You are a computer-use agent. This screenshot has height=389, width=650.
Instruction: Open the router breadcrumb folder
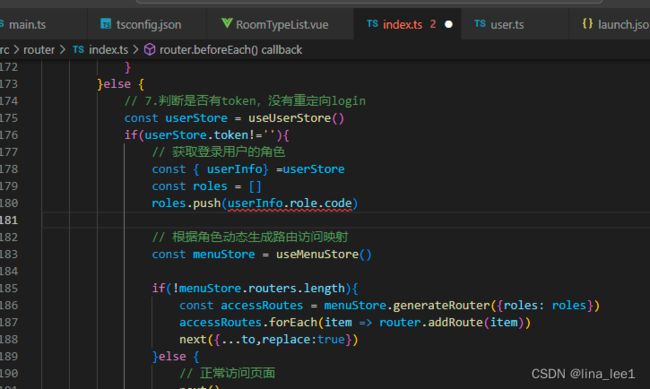click(39, 50)
